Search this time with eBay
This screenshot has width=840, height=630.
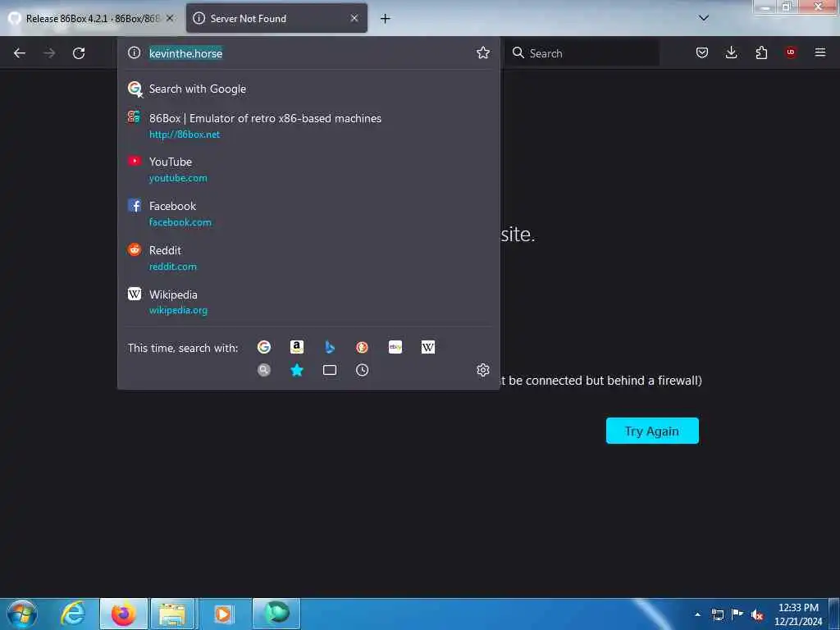point(395,347)
